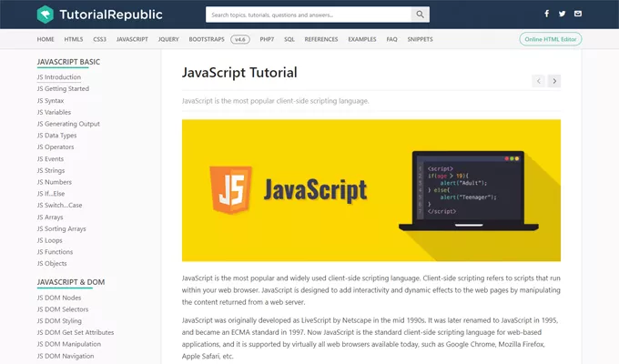Open REFERENCES in the navigation bar
This screenshot has width=619, height=364.
[321, 39]
